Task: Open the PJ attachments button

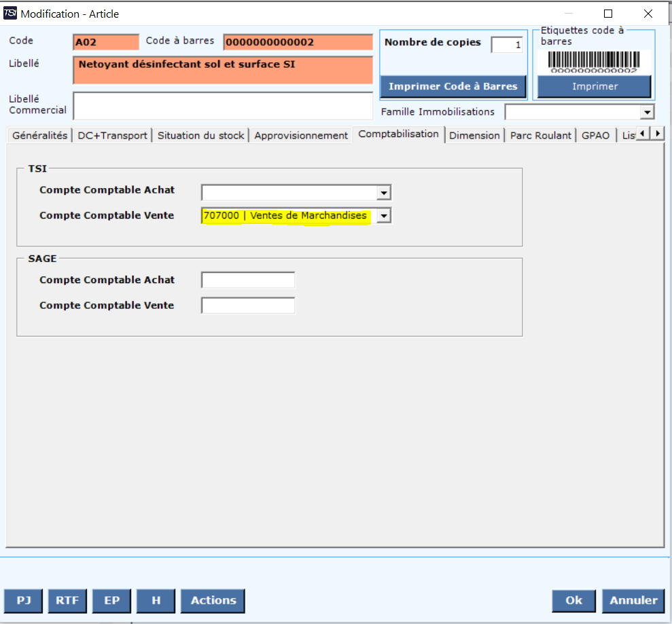Action: click(24, 600)
